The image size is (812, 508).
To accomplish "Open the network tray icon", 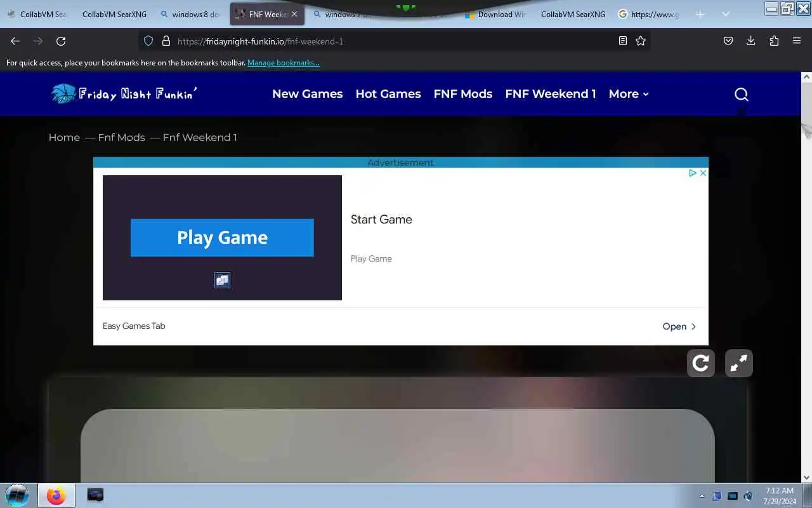I will click(733, 496).
